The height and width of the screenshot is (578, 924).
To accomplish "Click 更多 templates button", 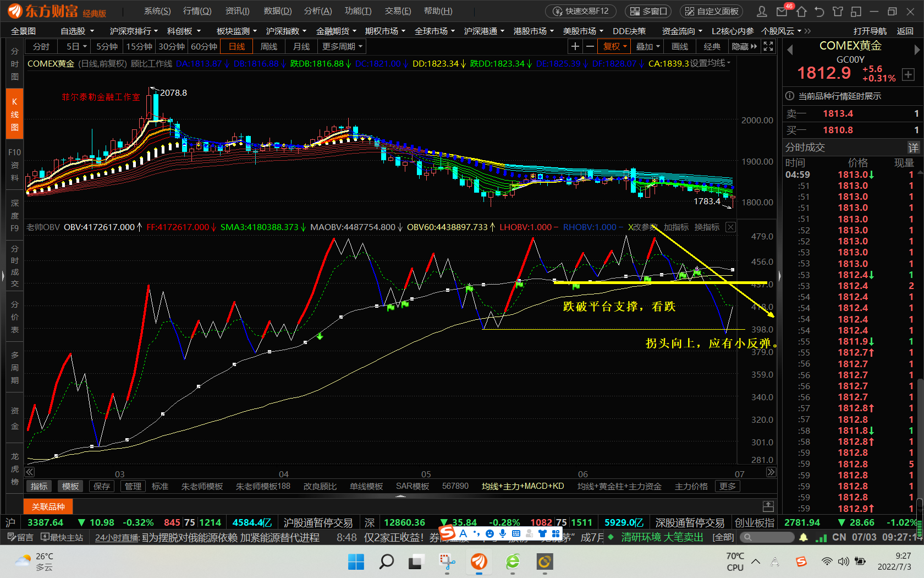I will (x=727, y=486).
